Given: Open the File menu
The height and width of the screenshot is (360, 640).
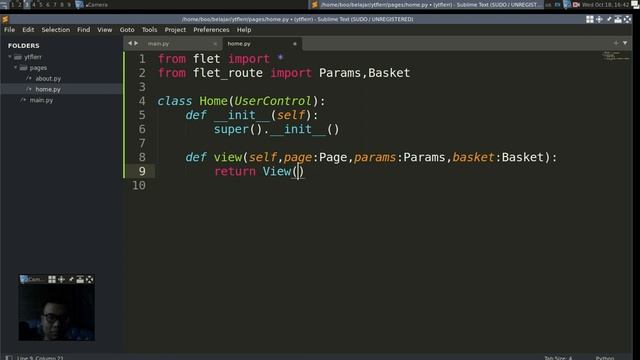Looking at the screenshot, I should coord(9,30).
